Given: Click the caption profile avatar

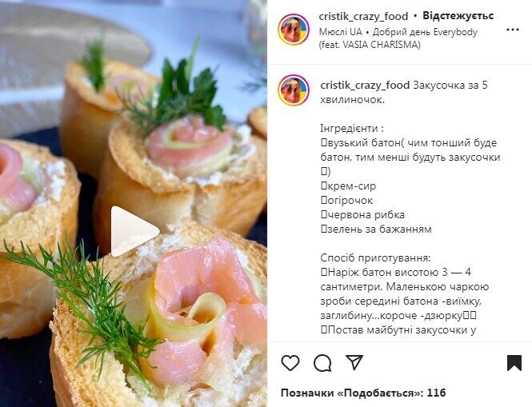Looking at the screenshot, I should point(294,90).
